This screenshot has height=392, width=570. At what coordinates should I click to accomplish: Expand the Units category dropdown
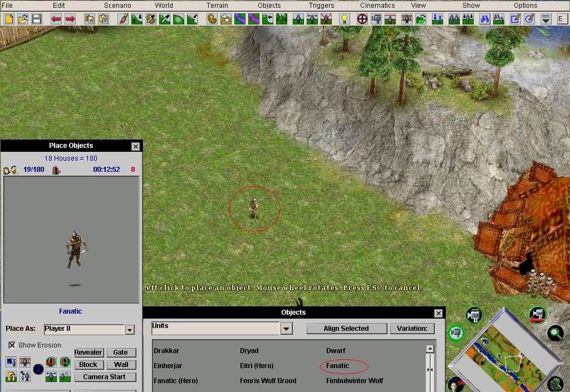point(286,329)
